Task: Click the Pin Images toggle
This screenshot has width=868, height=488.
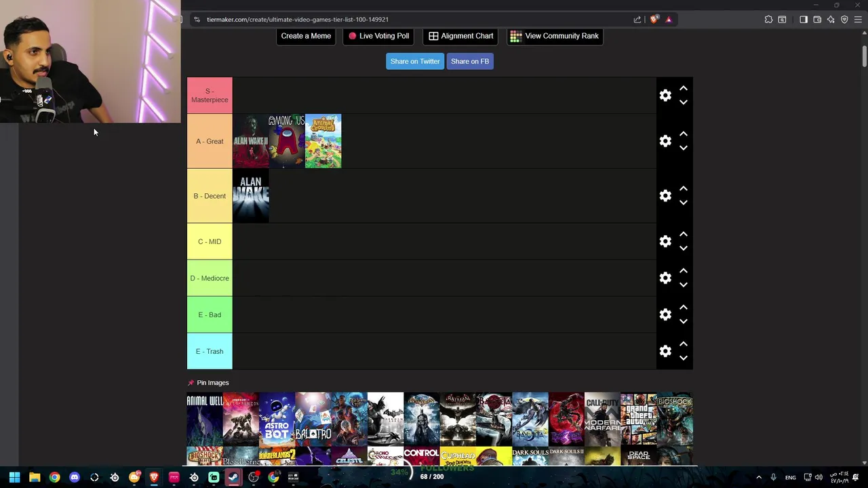Action: 208,383
